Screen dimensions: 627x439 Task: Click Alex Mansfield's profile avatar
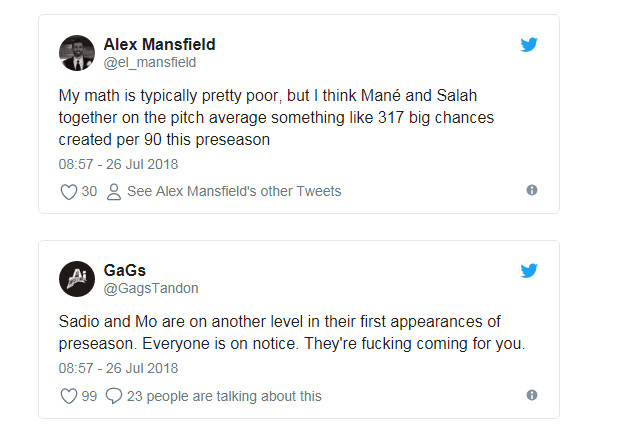click(78, 53)
